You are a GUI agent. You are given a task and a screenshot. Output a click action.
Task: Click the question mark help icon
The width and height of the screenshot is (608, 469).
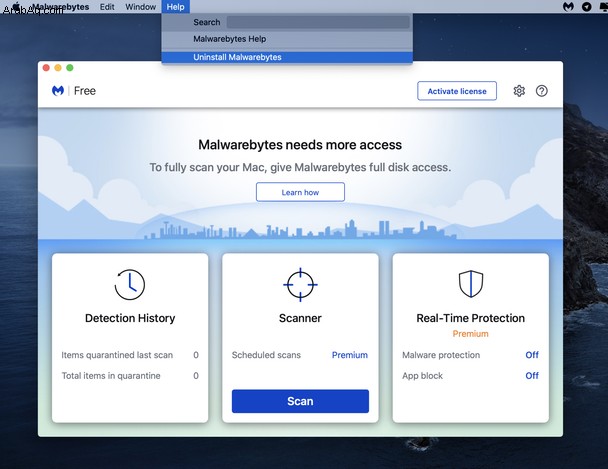click(x=541, y=91)
